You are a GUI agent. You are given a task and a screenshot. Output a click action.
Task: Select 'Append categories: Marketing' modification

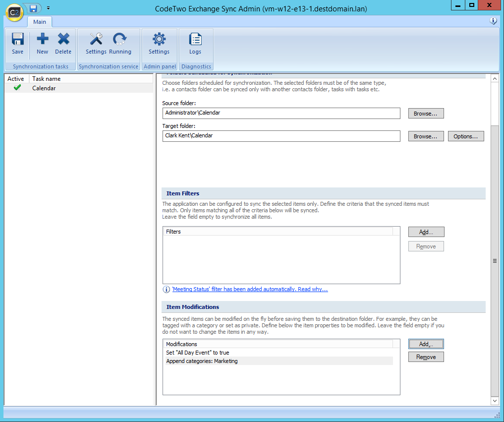[279, 361]
